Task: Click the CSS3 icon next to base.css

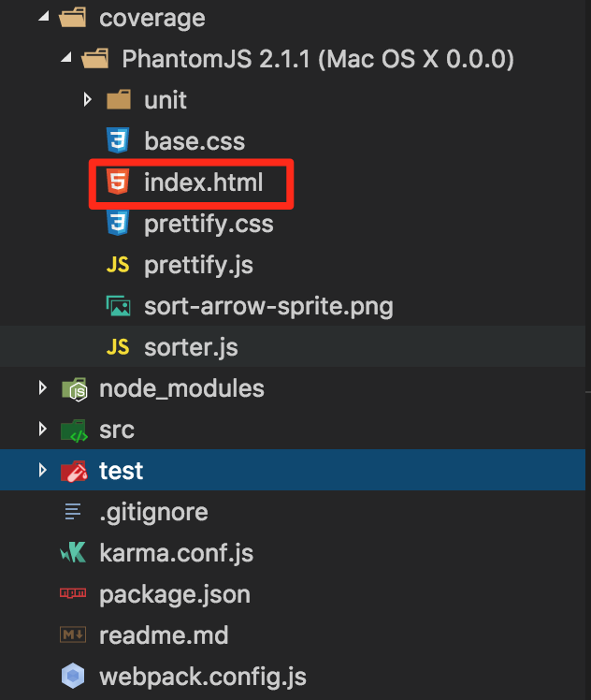Action: coord(118,140)
